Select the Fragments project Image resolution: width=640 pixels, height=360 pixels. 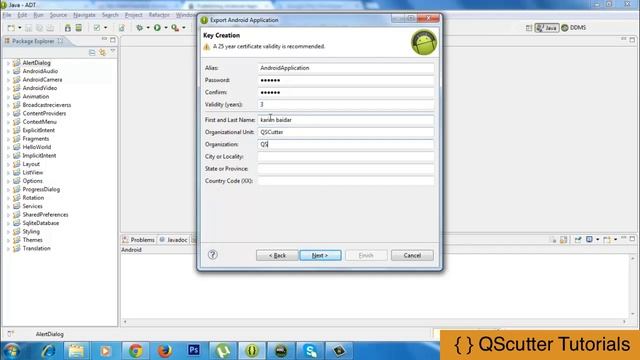click(x=36, y=139)
